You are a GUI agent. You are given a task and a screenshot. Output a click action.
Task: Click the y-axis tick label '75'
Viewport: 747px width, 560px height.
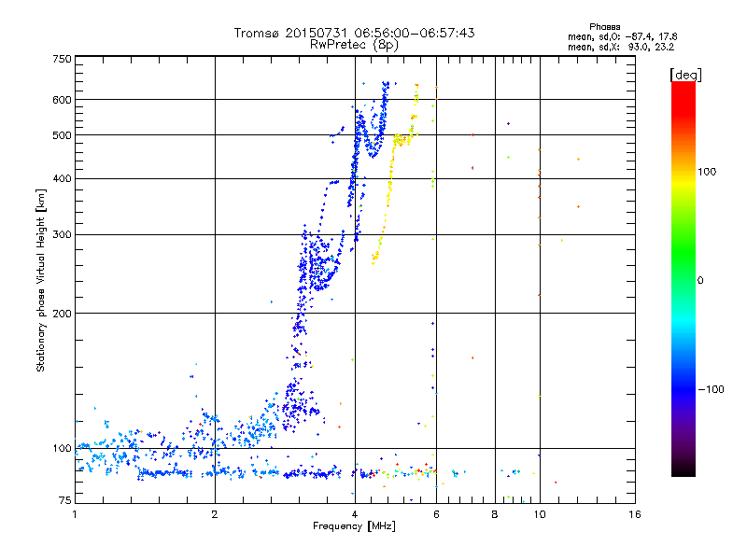click(65, 500)
